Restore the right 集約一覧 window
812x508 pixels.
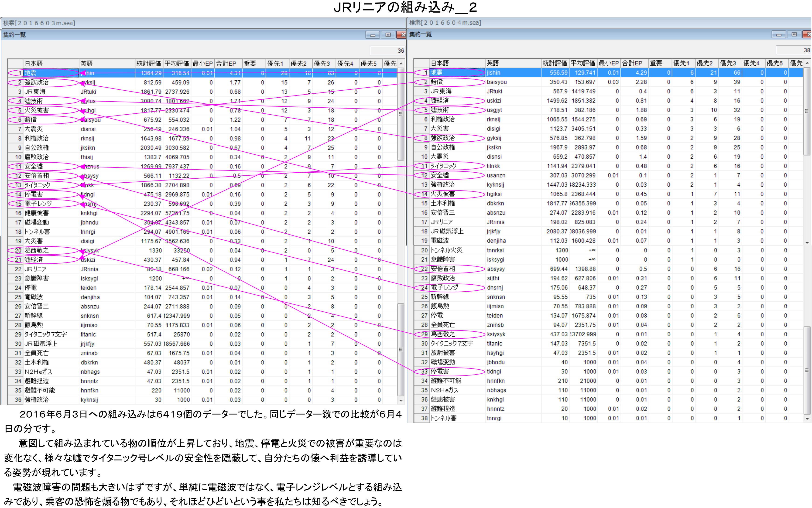tap(794, 35)
